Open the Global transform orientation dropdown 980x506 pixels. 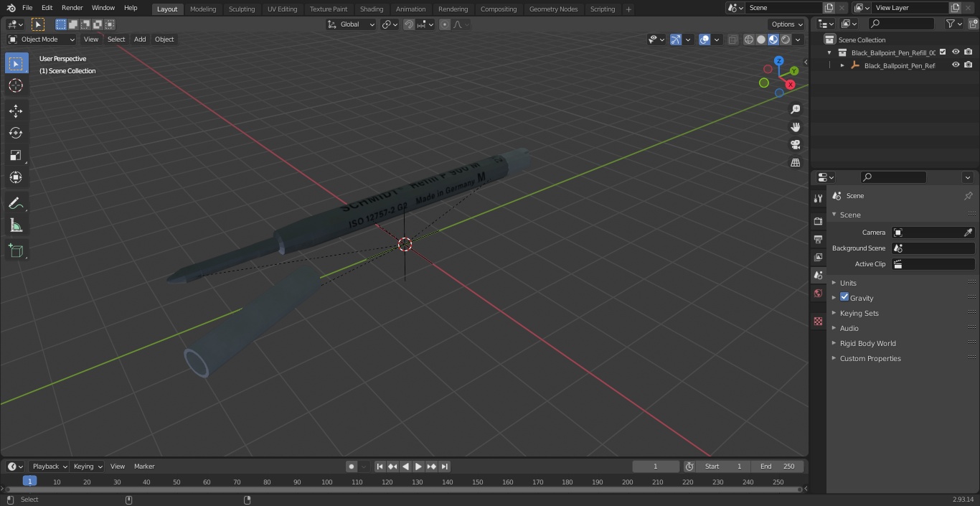tap(352, 24)
